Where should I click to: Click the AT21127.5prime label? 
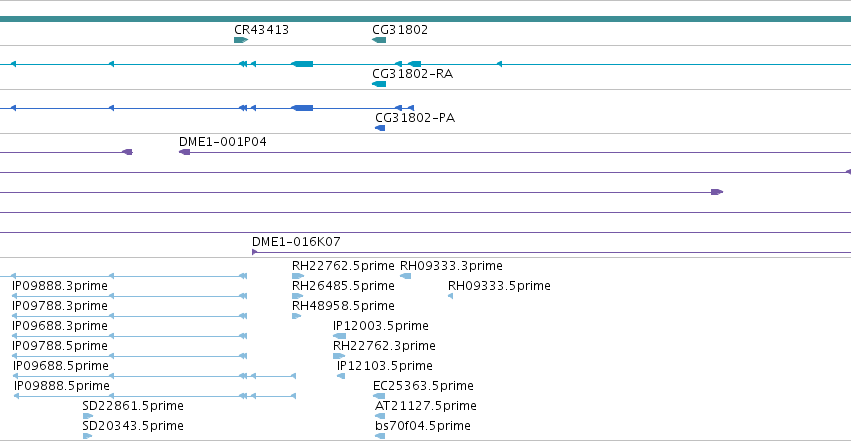(426, 406)
